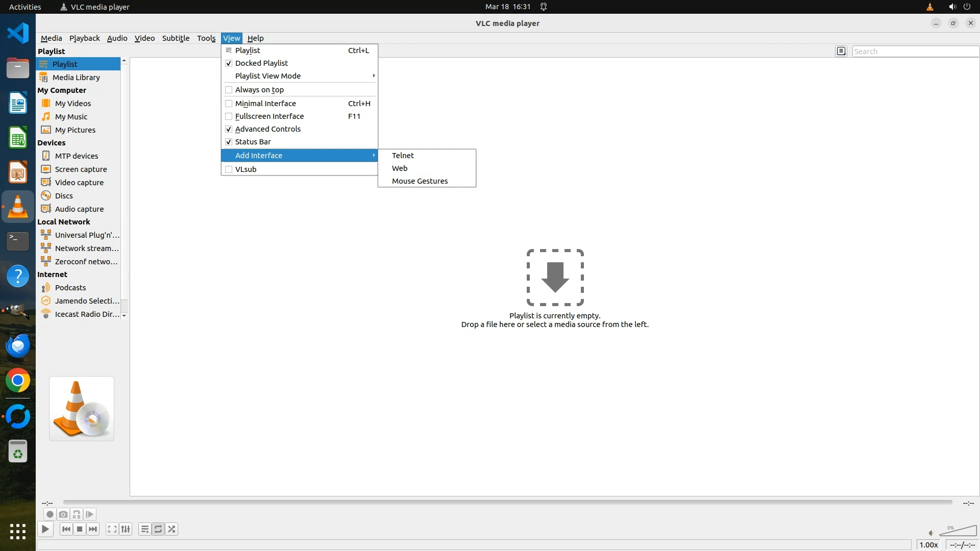Click the playlist view toggle icon near Search
Viewport: 980px width, 551px height.
(841, 51)
